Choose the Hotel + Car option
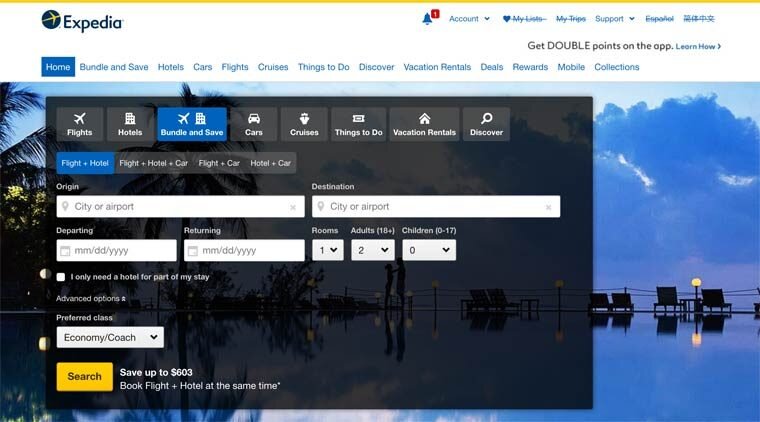Viewport: 760px width, 422px height. 270,163
